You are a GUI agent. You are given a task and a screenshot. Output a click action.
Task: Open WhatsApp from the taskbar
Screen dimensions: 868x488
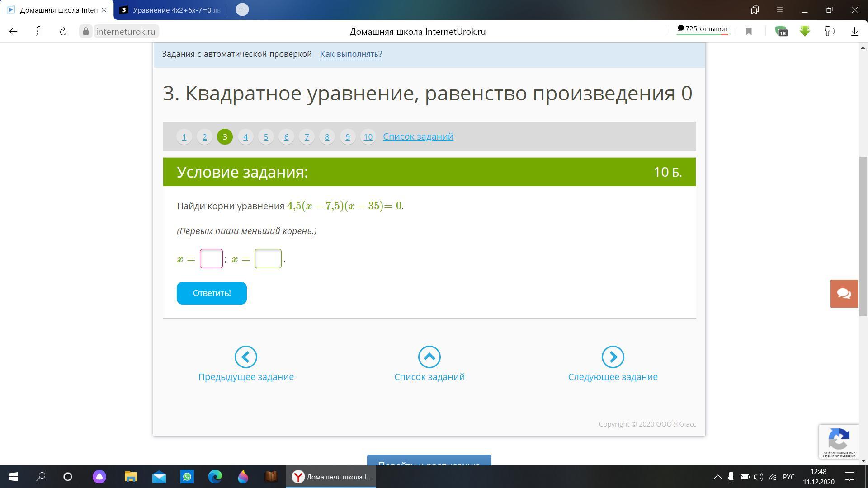point(187,477)
